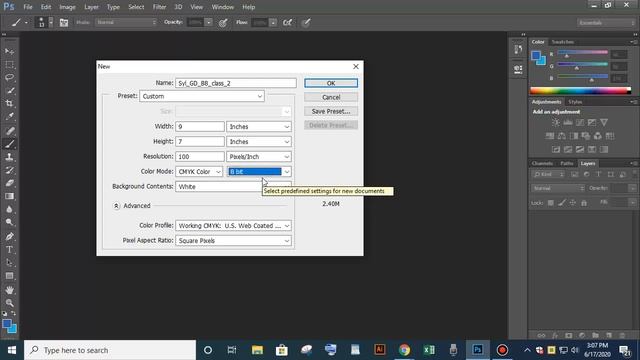Select the Move tool
The width and height of the screenshot is (640, 360).
(x=9, y=51)
